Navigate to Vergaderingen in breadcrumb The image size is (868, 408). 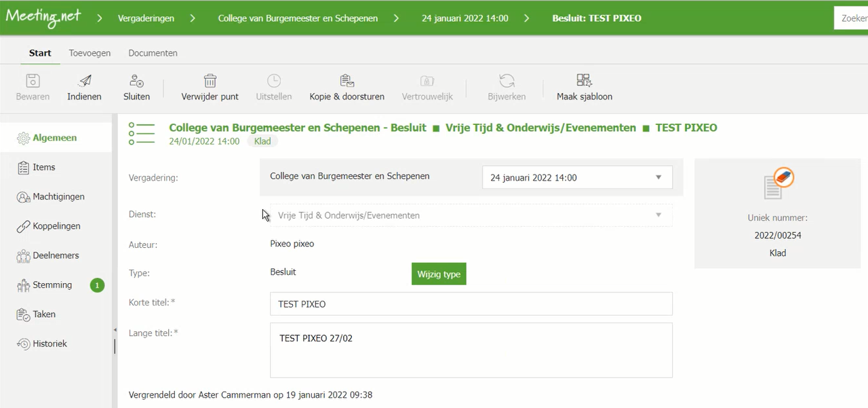pos(146,18)
